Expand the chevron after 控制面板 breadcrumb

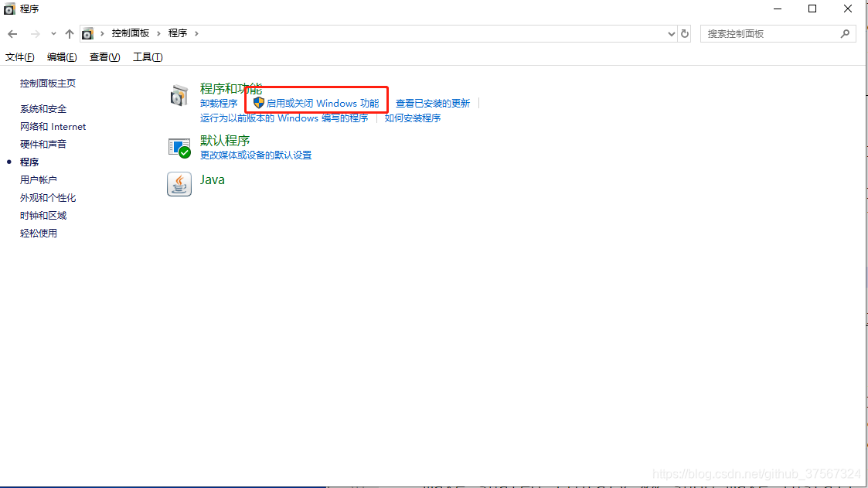(158, 33)
